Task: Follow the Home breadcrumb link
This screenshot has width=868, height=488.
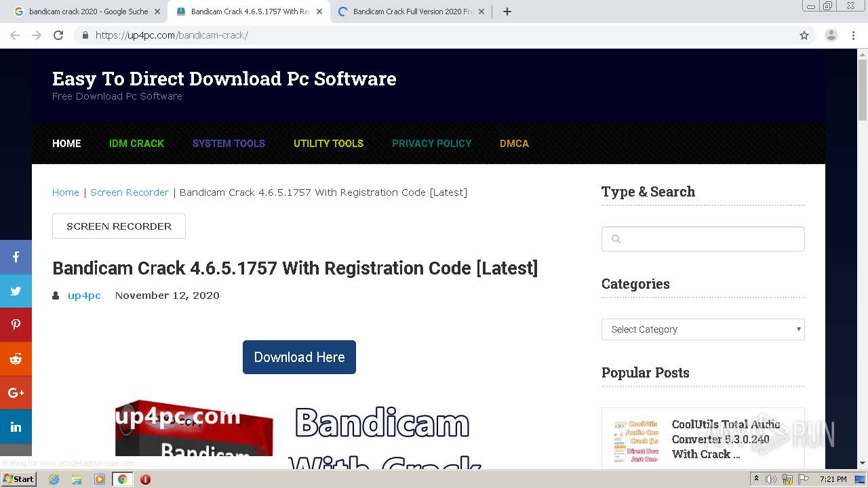Action: [66, 192]
